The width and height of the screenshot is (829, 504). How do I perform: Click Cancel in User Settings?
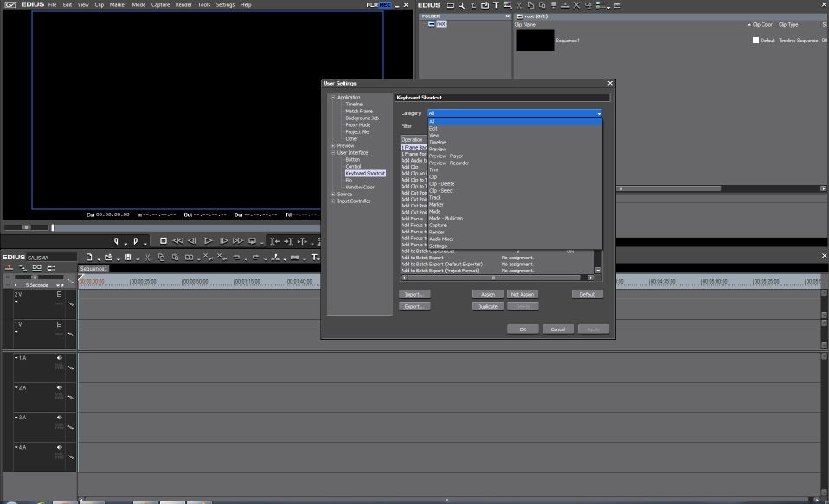(x=558, y=329)
